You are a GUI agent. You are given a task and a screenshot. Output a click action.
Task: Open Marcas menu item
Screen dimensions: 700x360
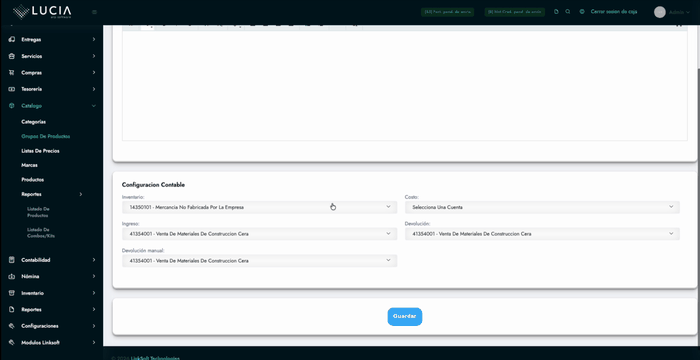pos(29,165)
